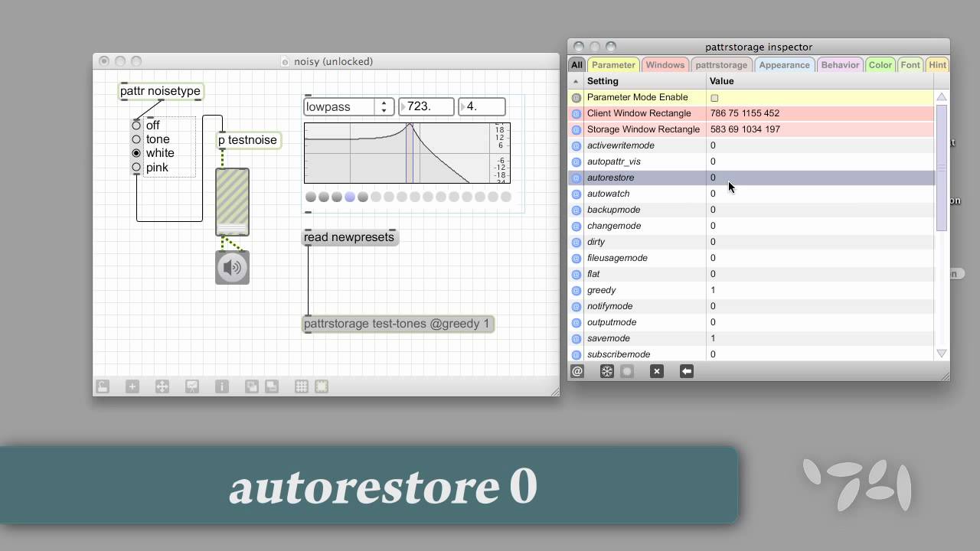Click the X icon in inspector bottom bar
This screenshot has height=551, width=980.
(656, 371)
